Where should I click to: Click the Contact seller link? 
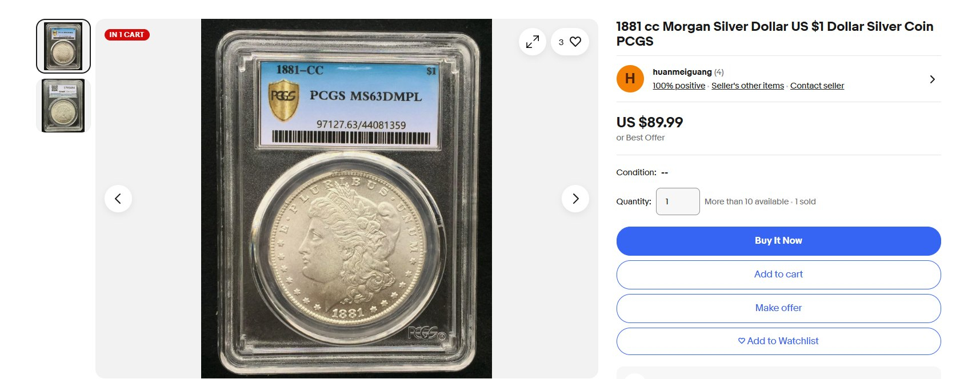817,86
